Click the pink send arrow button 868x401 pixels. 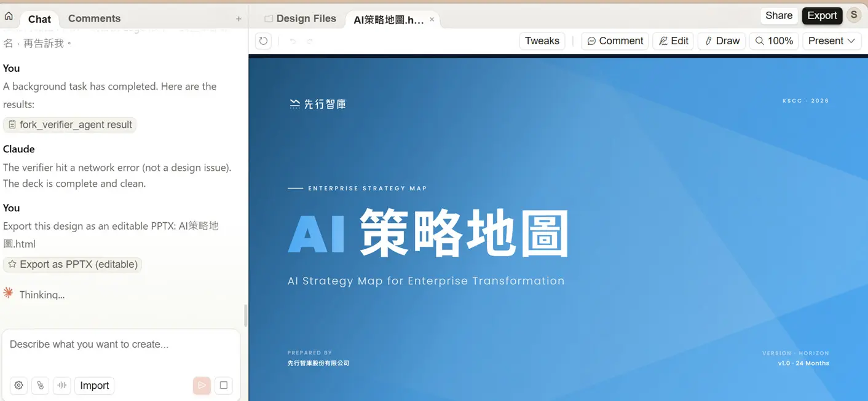202,386
